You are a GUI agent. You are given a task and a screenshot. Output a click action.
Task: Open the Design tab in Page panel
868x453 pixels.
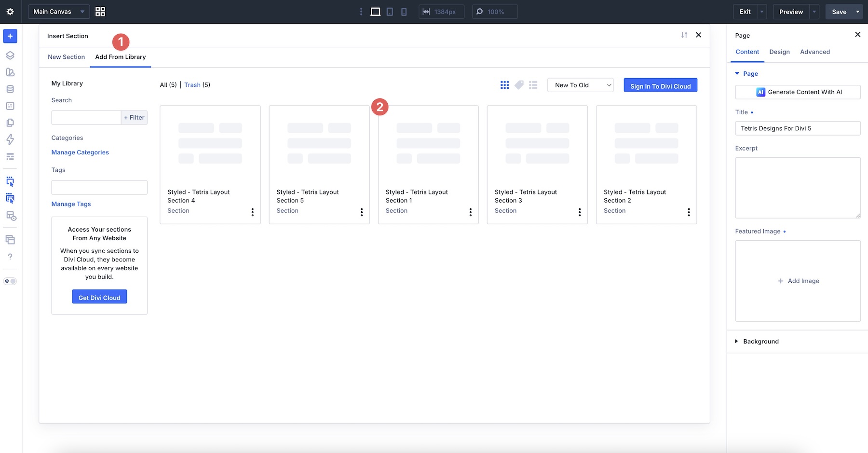coord(779,52)
